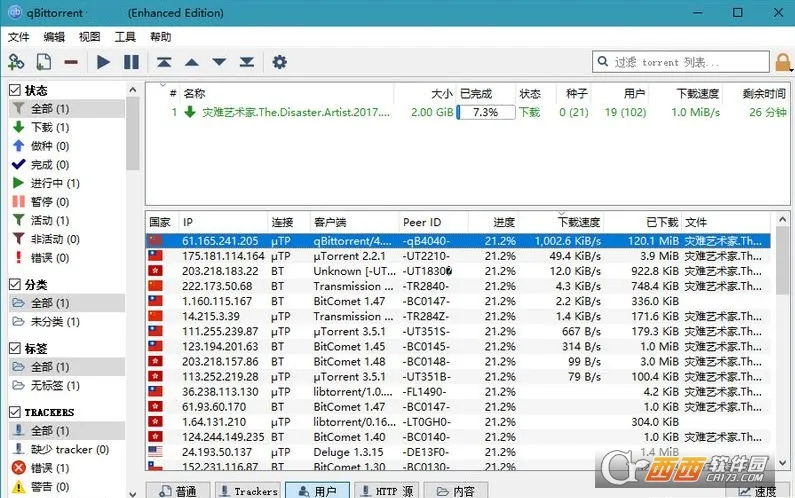The image size is (795, 498).
Task: Click the add torrent file icon
Action: (44, 62)
